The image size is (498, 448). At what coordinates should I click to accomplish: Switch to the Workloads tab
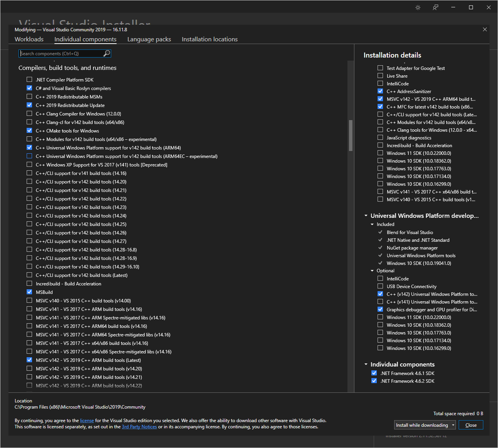(29, 39)
